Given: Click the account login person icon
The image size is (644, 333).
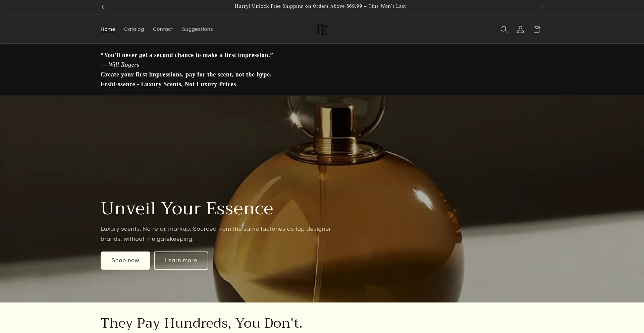Looking at the screenshot, I should [x=520, y=30].
